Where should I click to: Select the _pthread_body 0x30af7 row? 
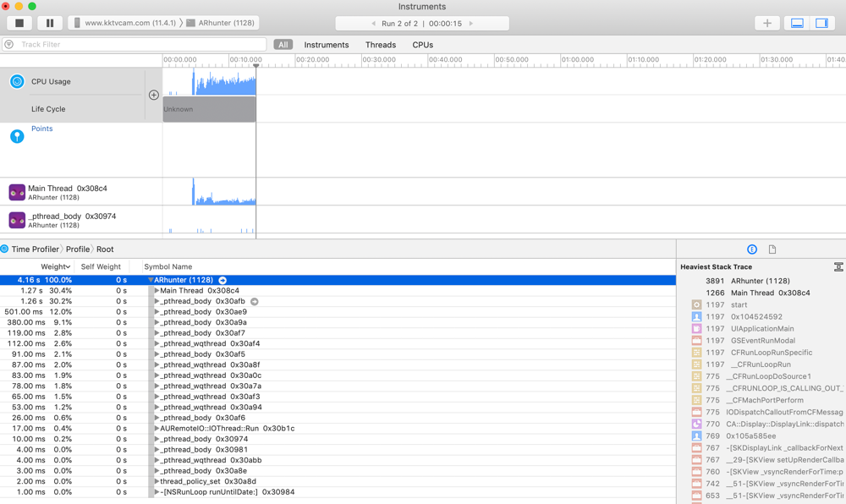[338, 333]
